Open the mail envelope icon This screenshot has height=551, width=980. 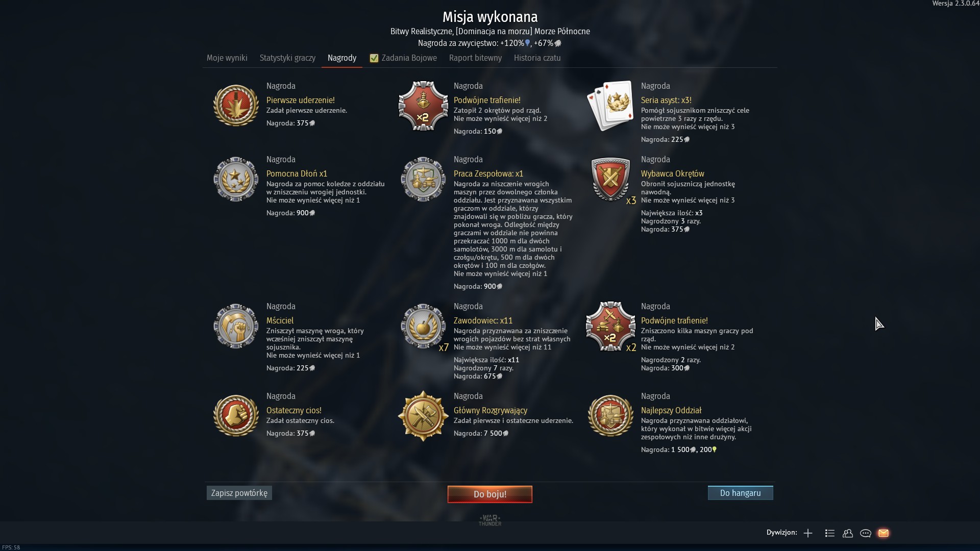point(884,533)
